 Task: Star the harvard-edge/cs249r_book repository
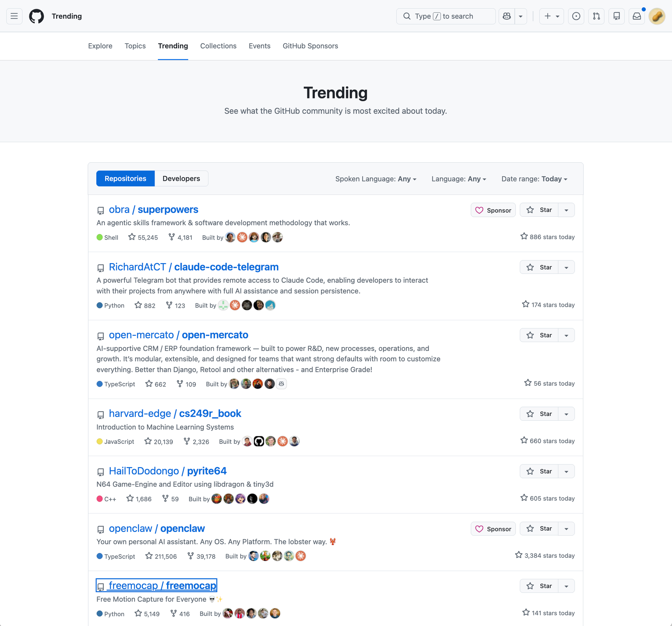(x=539, y=414)
